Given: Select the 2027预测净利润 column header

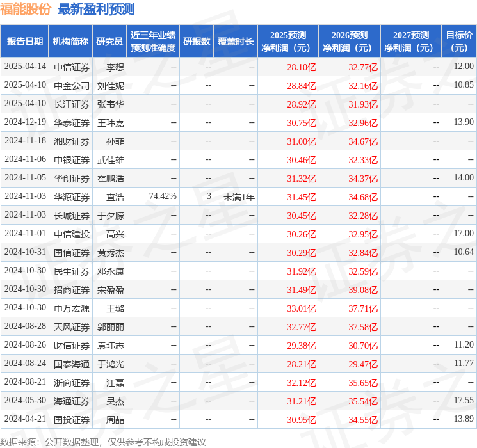Looking at the screenshot, I should [411, 42].
